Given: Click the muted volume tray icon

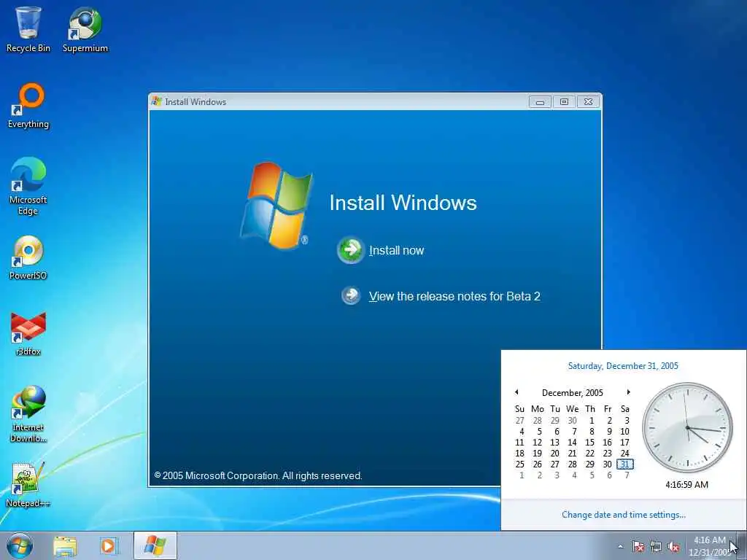Looking at the screenshot, I should pos(673,547).
